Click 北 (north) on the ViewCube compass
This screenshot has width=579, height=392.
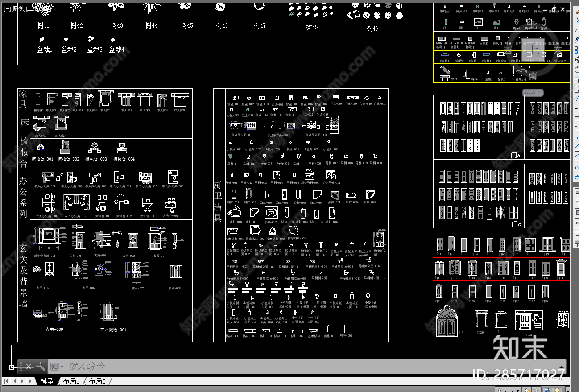pyautogui.click(x=533, y=25)
